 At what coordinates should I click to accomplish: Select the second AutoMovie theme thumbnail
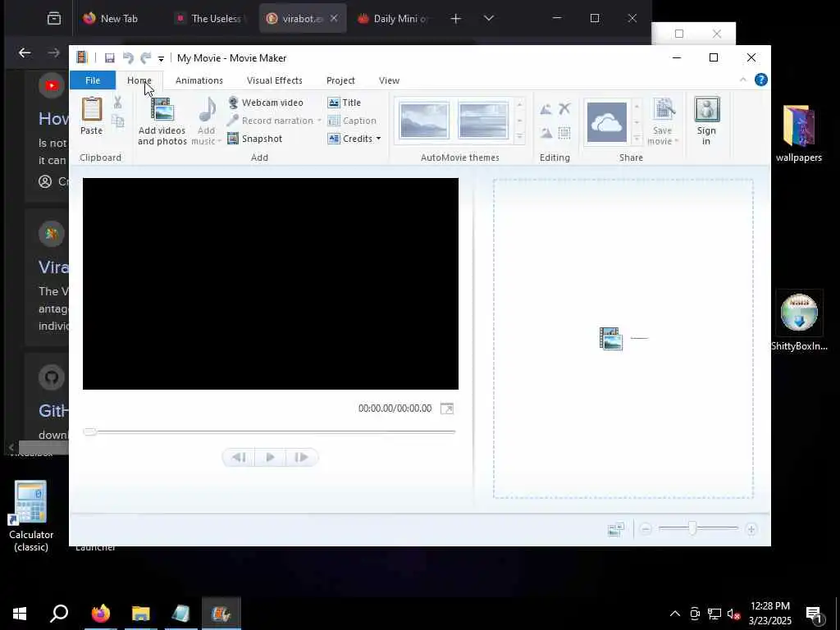coord(483,121)
